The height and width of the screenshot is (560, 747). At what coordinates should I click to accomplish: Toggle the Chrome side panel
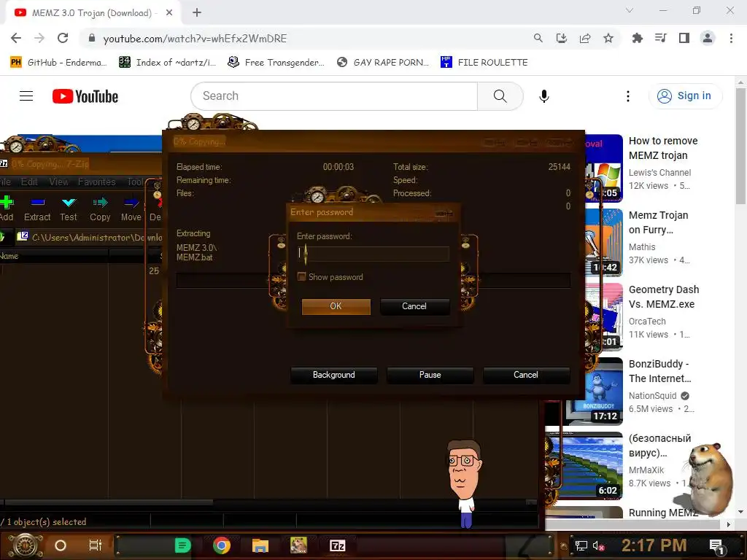coord(684,39)
